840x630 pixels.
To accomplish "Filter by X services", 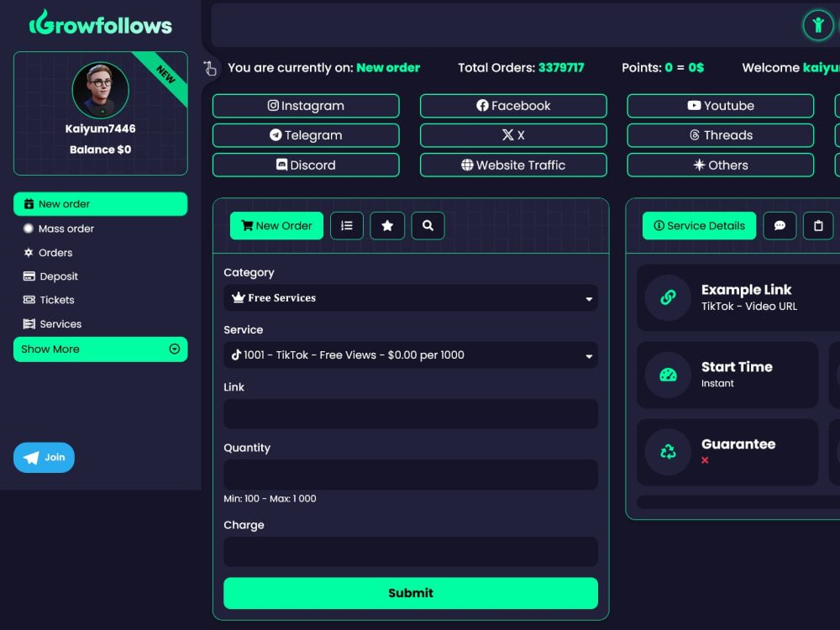I will [513, 135].
